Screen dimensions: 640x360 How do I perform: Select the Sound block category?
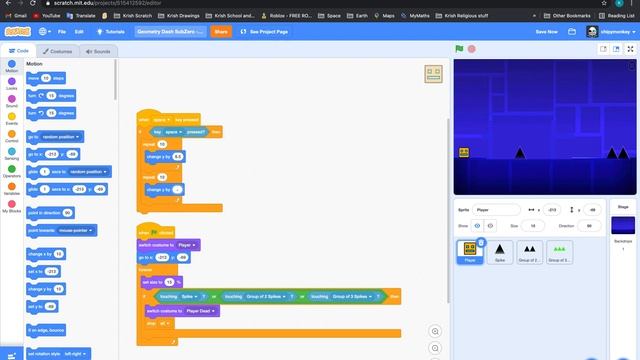[12, 101]
